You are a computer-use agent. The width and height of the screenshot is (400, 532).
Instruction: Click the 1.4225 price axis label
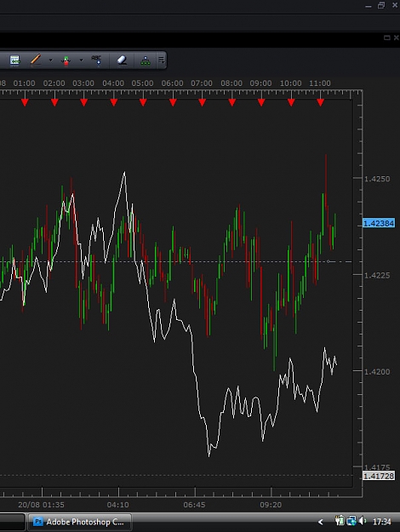pyautogui.click(x=377, y=275)
